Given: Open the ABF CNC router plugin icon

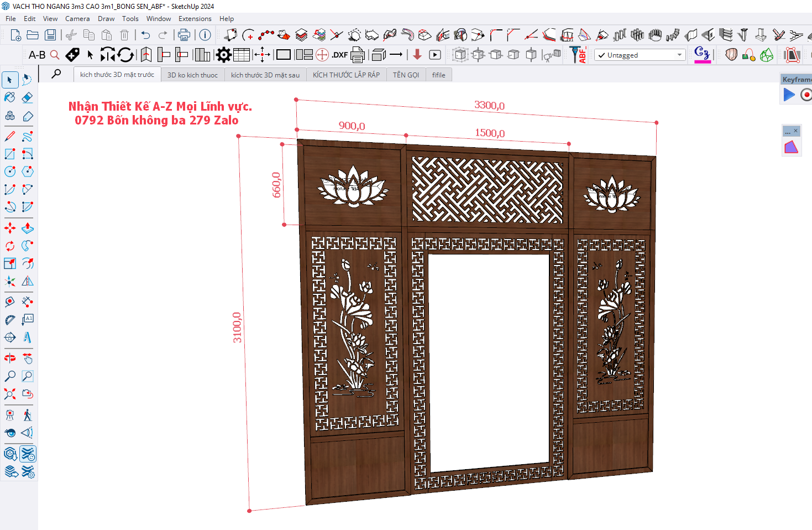Looking at the screenshot, I should 579,55.
